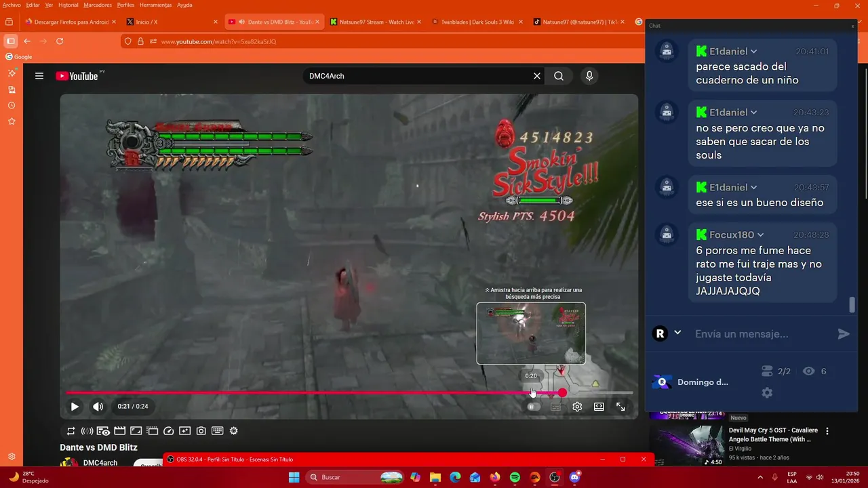Open the site padlock info in the address bar
The height and width of the screenshot is (488, 868).
[140, 41]
